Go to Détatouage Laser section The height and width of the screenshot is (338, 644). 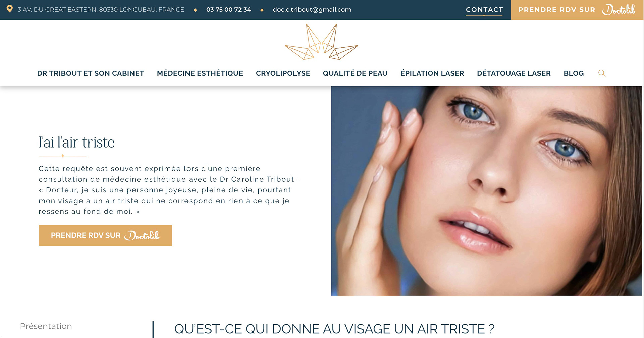tap(514, 73)
